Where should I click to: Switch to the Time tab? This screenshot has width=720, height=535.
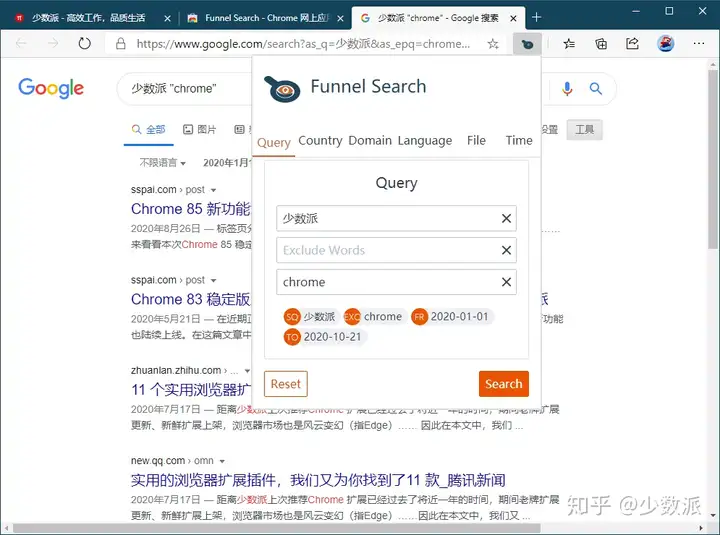519,141
